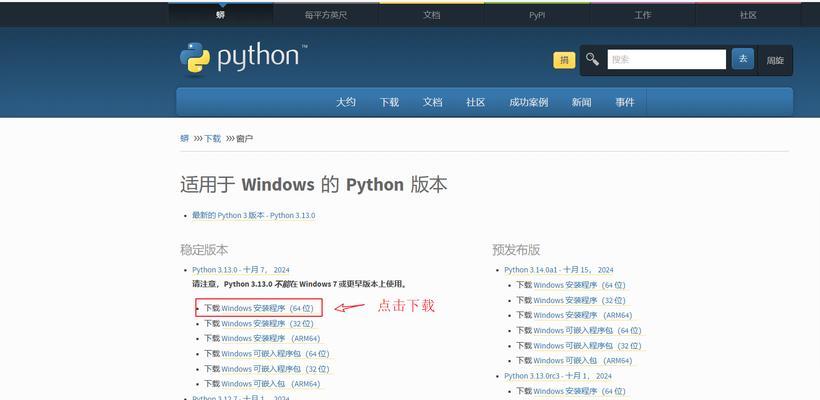Viewport: 820px width, 400px height.
Task: Click the 去 go button beside search
Action: coord(743,59)
